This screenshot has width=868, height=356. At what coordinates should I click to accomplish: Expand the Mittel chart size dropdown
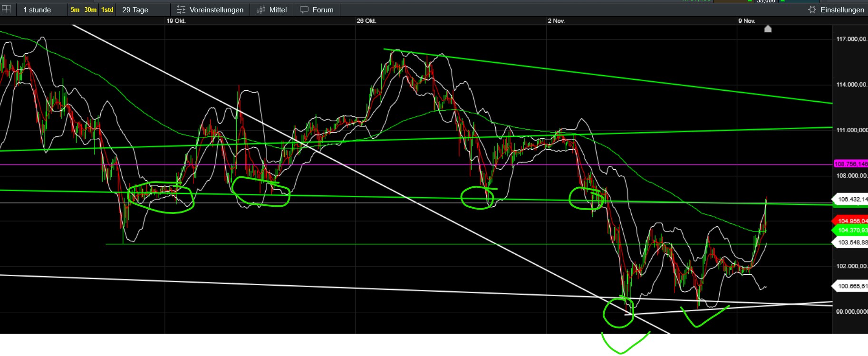point(278,10)
